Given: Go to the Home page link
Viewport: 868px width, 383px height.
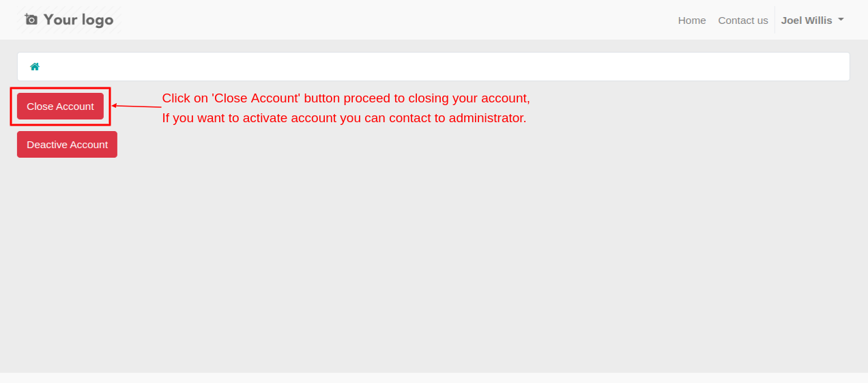Looking at the screenshot, I should coord(692,20).
